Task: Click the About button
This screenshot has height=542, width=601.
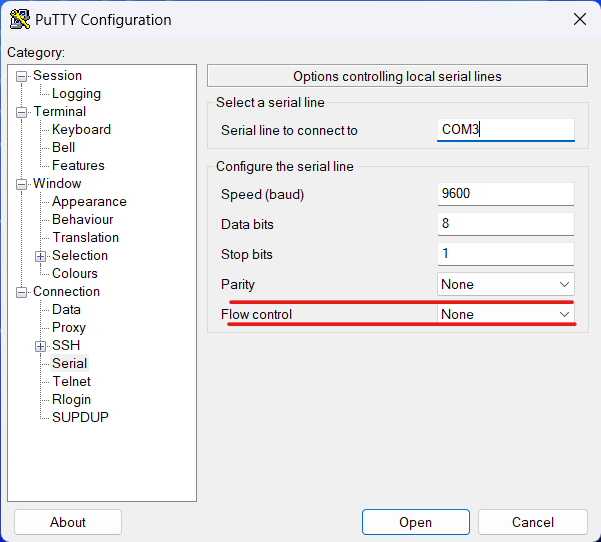Action: coord(68,522)
